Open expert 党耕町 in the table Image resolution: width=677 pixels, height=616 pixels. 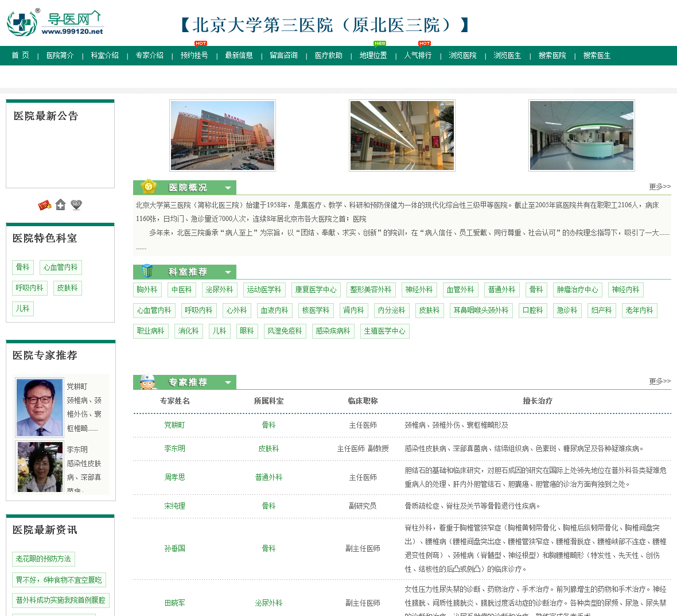174,425
